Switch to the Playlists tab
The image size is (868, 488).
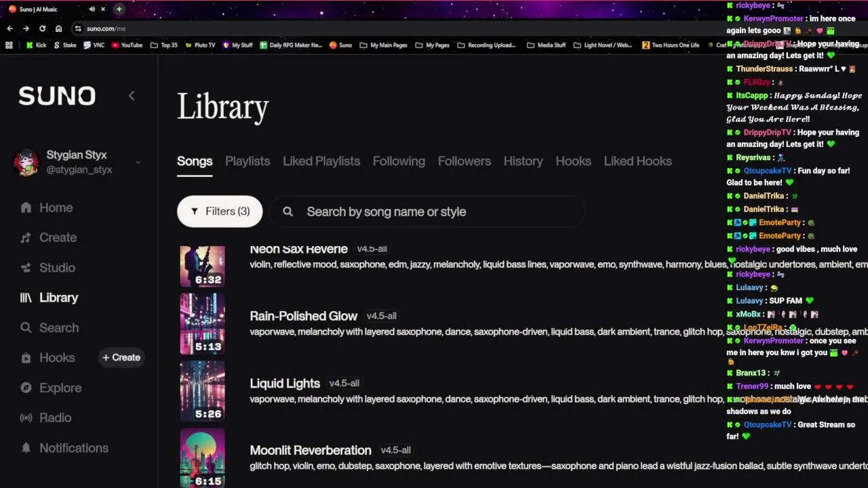248,161
